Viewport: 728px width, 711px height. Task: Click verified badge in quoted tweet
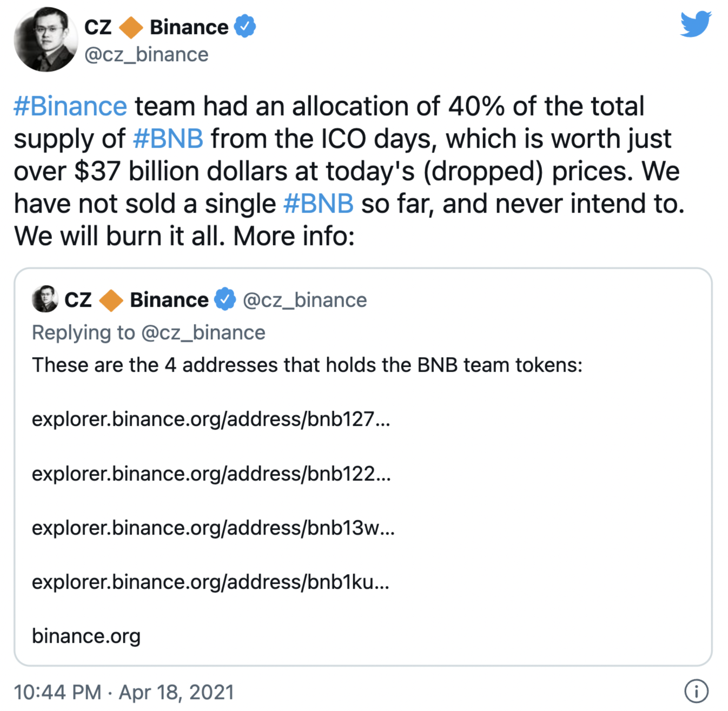[225, 299]
